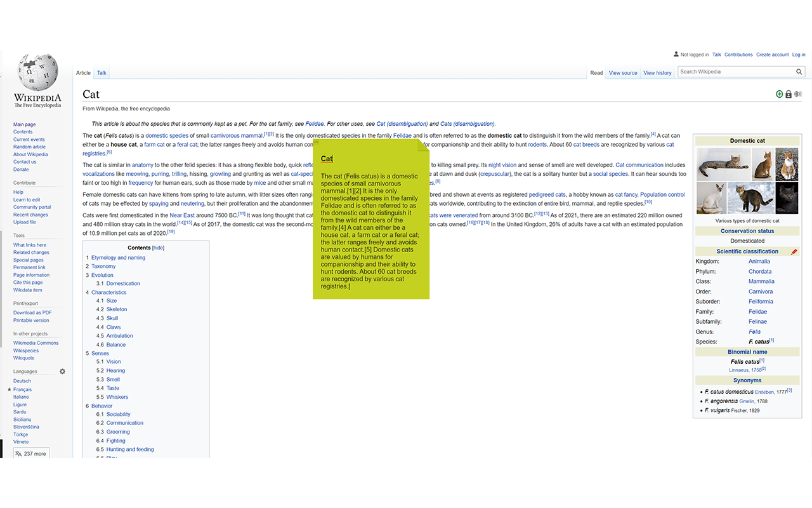
Task: Go to Whiskers subsection in Contents
Action: 117,397
